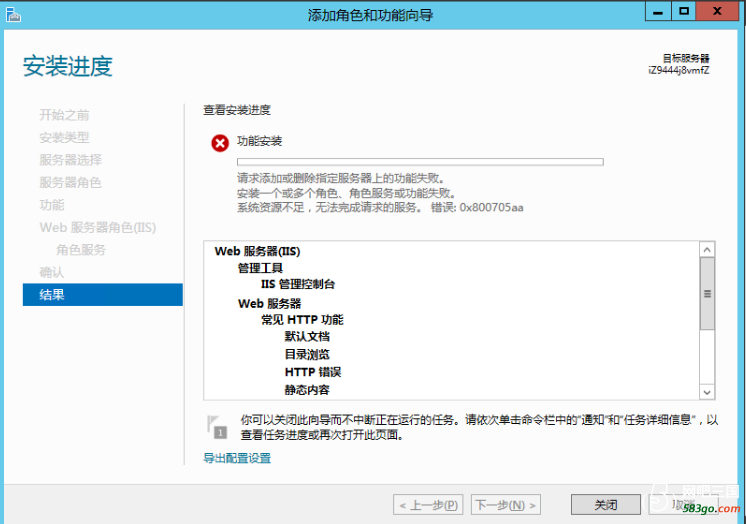Click 关闭 button to close the wizard
The width and height of the screenshot is (746, 524).
pos(606,504)
